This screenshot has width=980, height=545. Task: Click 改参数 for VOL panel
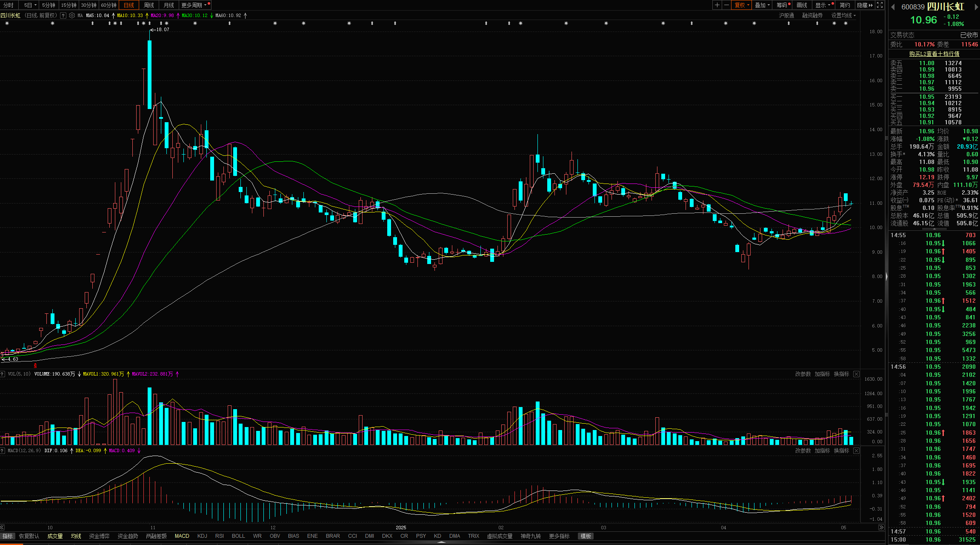pos(803,374)
